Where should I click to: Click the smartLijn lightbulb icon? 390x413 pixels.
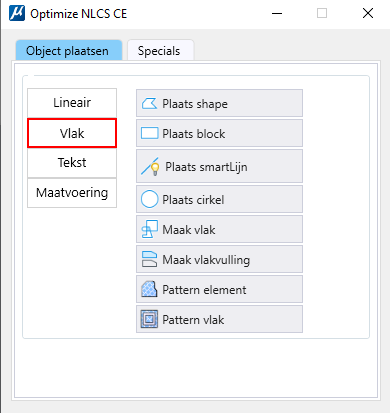pos(150,166)
